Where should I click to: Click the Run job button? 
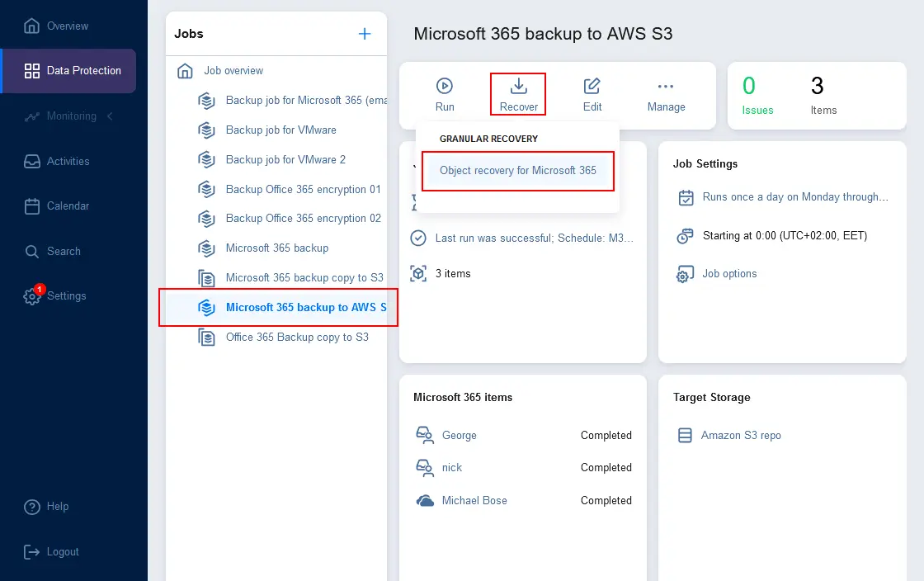point(445,94)
